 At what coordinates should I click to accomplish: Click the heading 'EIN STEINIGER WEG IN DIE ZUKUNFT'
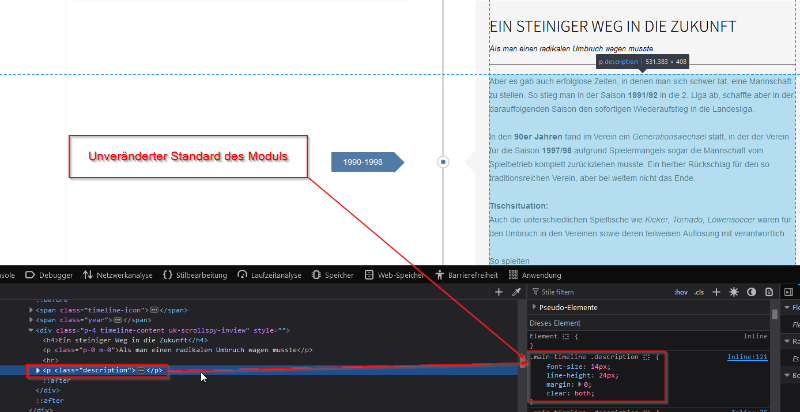pyautogui.click(x=613, y=27)
